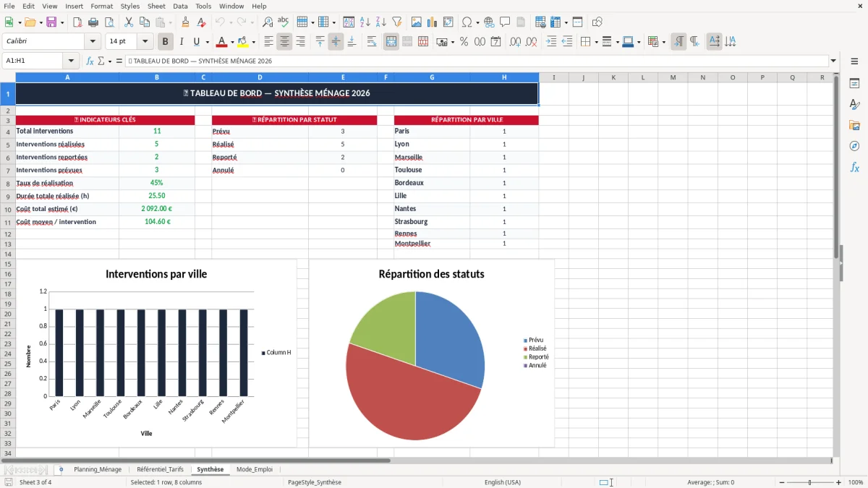Open the Background Color dropdown arrow
This screenshot has width=868, height=488.
coord(253,42)
